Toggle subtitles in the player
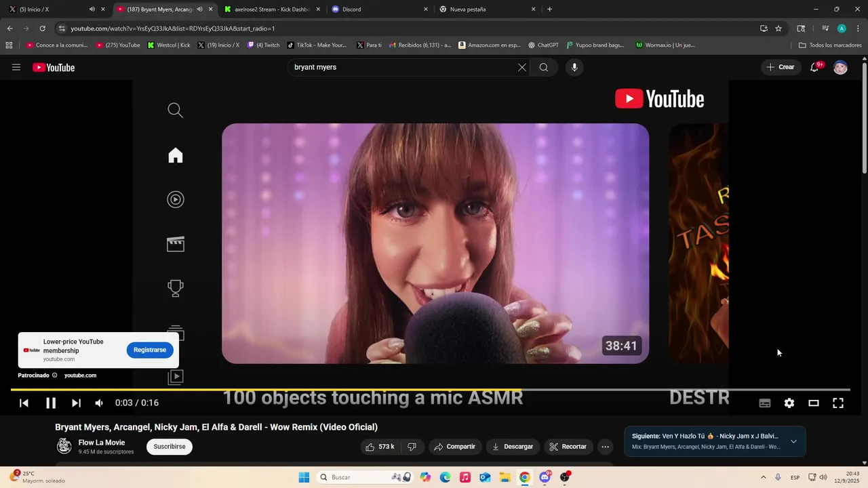The height and width of the screenshot is (488, 868). (765, 403)
